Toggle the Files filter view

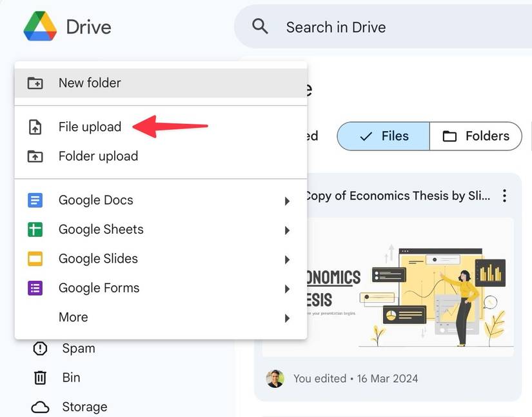click(x=384, y=136)
